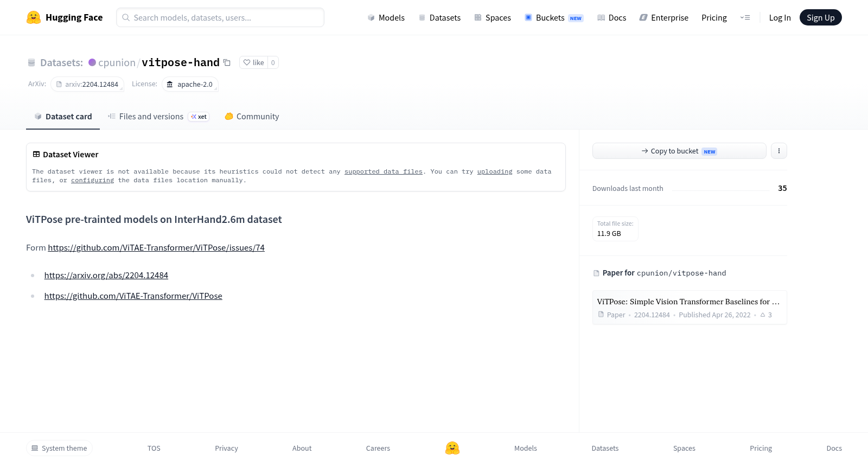Image resolution: width=868 pixels, height=467 pixels.
Task: Click the Copy to bucket button
Action: 679,151
